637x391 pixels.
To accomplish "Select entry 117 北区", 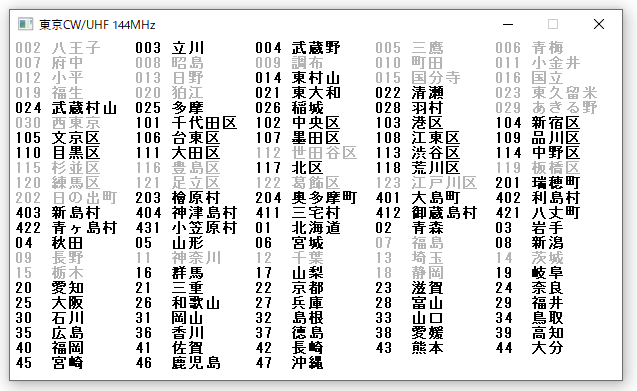I will [289, 168].
